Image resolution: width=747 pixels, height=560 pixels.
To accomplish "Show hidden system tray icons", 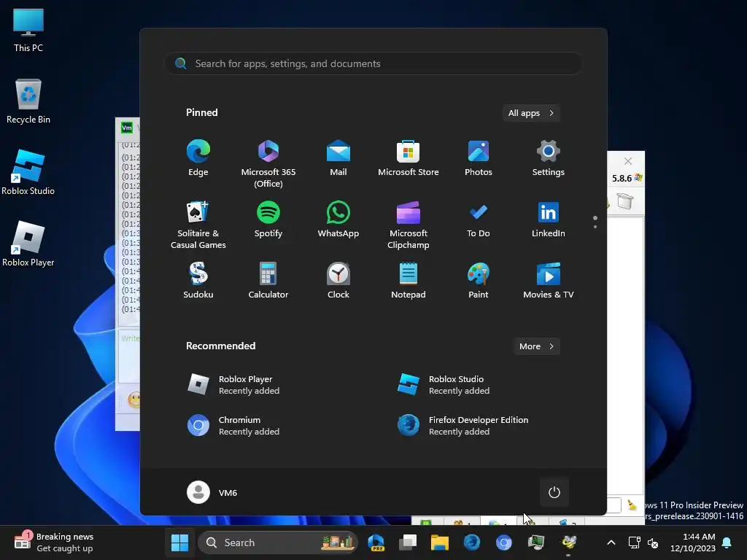I will pos(611,542).
